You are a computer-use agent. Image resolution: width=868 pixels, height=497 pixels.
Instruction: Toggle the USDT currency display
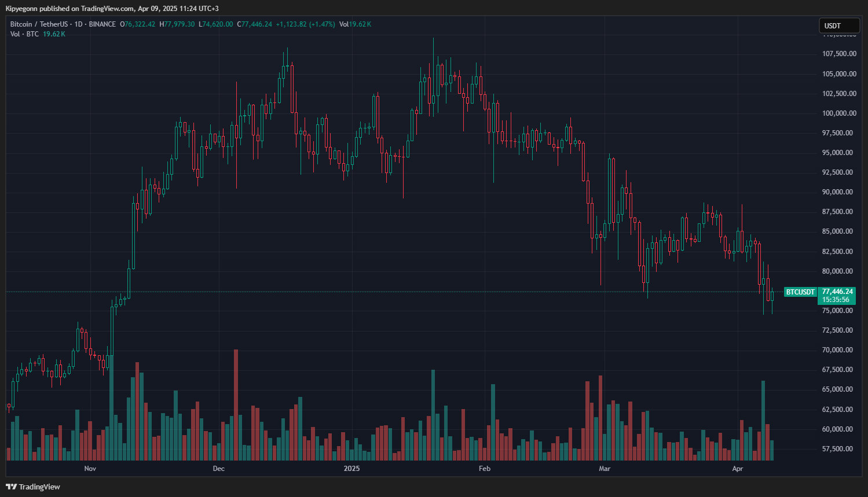(839, 25)
